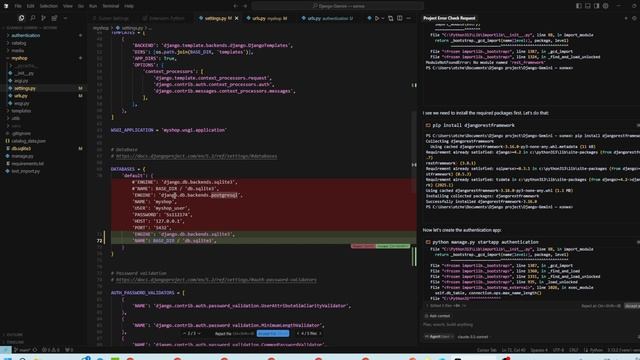This screenshot has height=360, width=640.
Task: Open the Django databases docs link
Action: tap(196, 156)
